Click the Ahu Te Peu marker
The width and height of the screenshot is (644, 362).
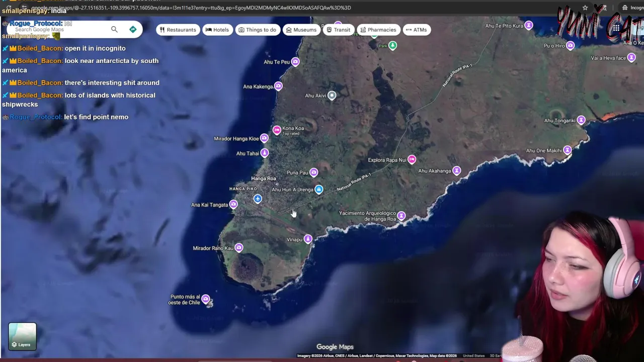point(295,62)
